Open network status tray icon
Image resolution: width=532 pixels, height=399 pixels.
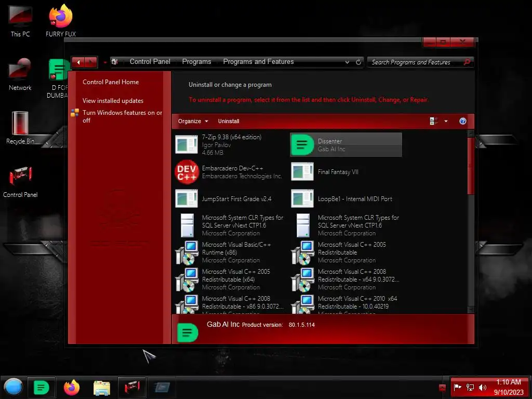[x=470, y=387]
